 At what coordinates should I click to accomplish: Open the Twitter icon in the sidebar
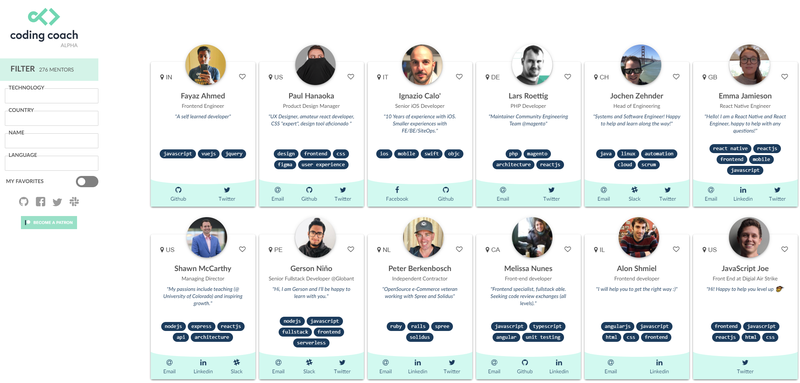coord(57,202)
